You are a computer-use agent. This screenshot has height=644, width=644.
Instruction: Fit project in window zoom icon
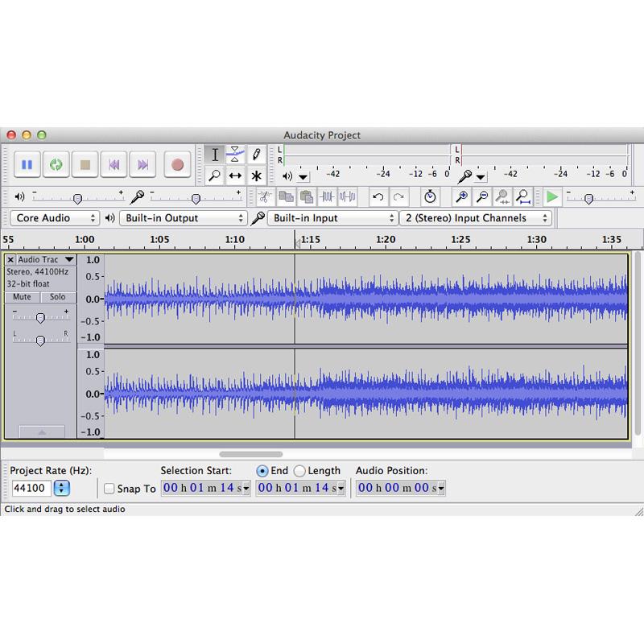(x=522, y=197)
